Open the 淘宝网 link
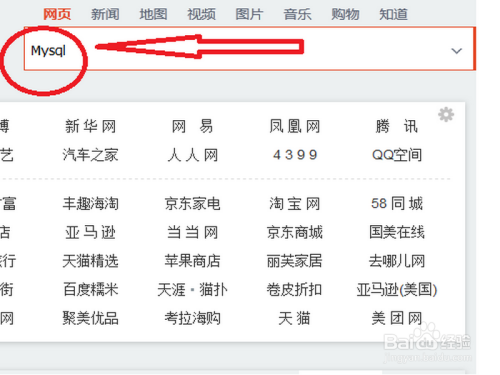The image size is (500, 375). click(295, 204)
